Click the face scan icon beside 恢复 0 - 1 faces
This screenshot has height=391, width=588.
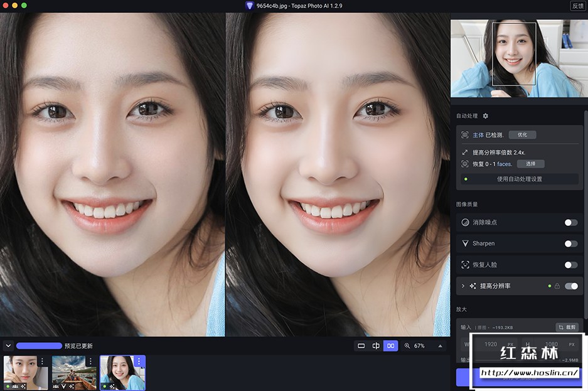(x=464, y=164)
